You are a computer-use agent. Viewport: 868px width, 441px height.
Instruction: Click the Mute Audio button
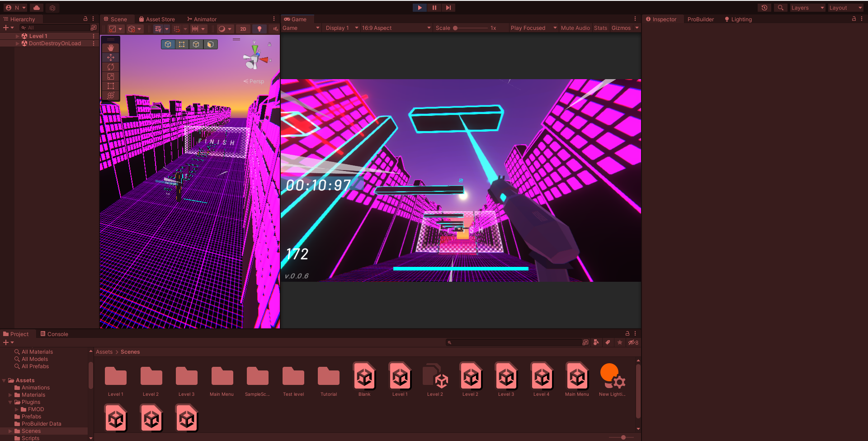point(575,28)
